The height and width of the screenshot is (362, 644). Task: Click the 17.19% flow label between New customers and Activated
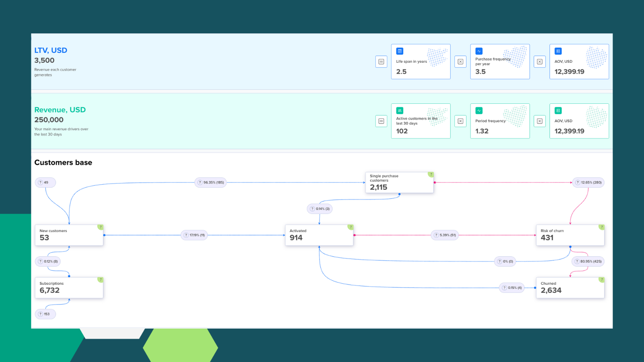click(194, 235)
